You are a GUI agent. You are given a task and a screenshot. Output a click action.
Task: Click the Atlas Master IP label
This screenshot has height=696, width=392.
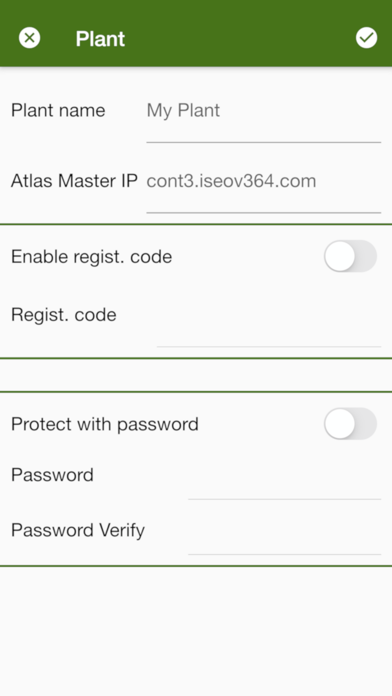[74, 181]
